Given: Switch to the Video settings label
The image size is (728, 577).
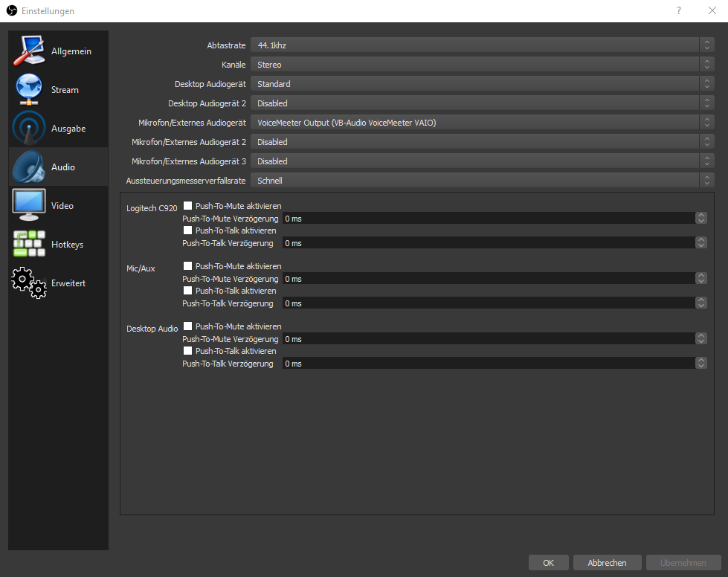Looking at the screenshot, I should click(62, 206).
